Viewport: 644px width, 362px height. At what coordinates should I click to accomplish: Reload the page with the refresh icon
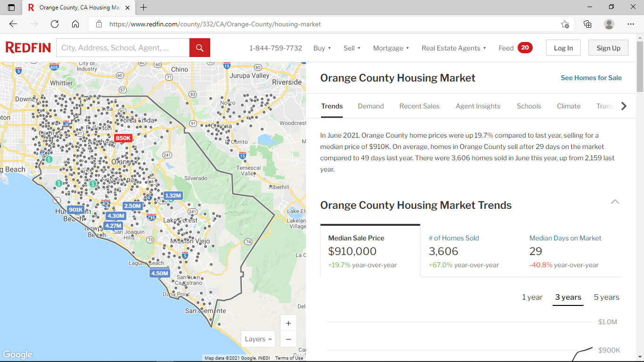pos(55,24)
